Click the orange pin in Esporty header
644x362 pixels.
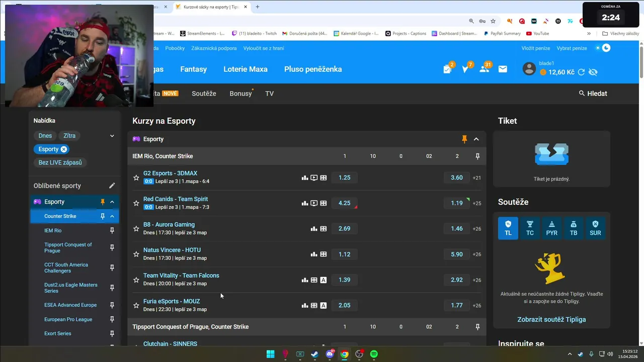pos(464,139)
